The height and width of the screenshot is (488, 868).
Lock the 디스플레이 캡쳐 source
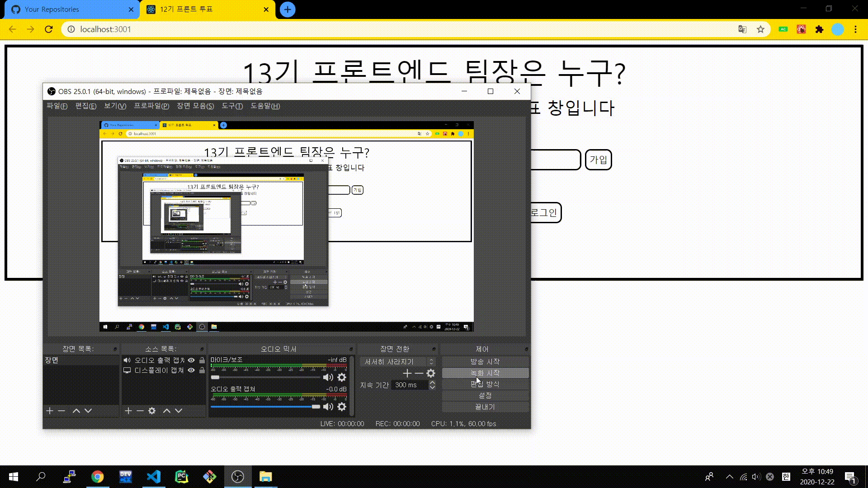pos(202,370)
